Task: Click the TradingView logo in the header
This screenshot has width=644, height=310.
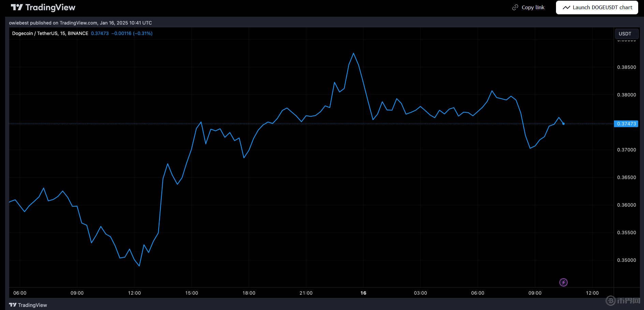Action: 43,8
